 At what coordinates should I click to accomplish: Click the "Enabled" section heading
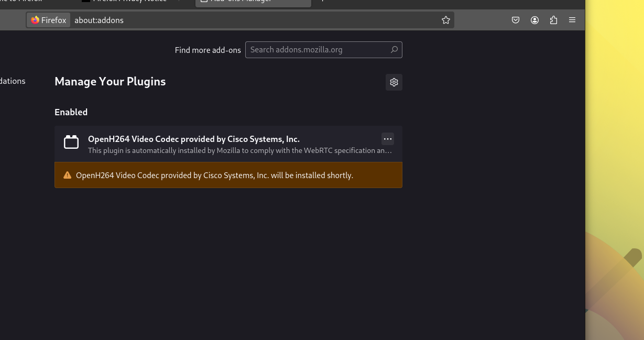71,112
